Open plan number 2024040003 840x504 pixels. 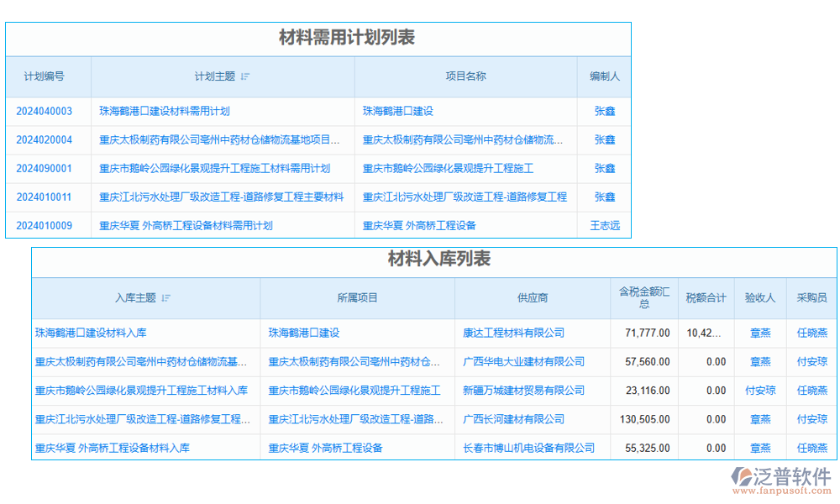click(44, 111)
